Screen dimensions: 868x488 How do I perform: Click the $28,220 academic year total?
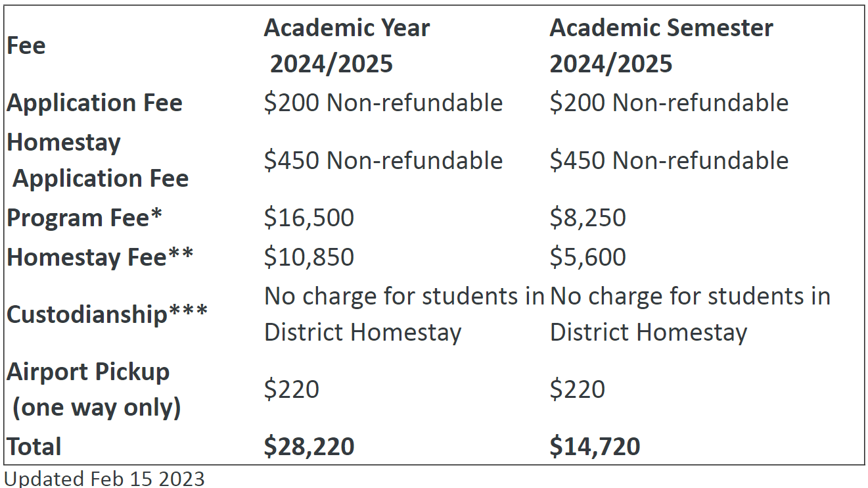click(309, 447)
